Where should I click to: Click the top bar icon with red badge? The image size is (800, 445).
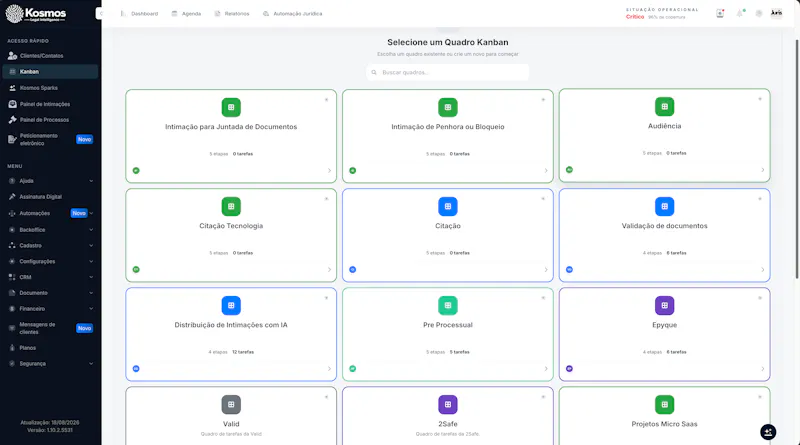(720, 13)
